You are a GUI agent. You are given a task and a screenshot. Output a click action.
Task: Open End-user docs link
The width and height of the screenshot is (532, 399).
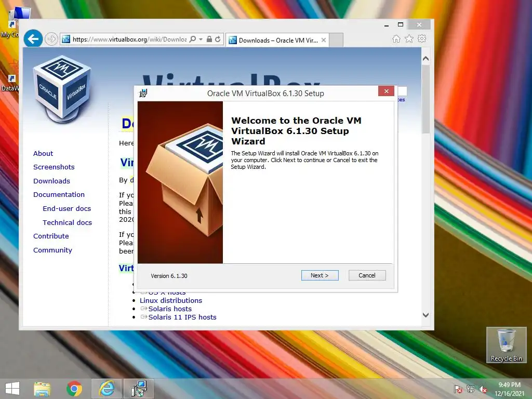[x=67, y=208]
